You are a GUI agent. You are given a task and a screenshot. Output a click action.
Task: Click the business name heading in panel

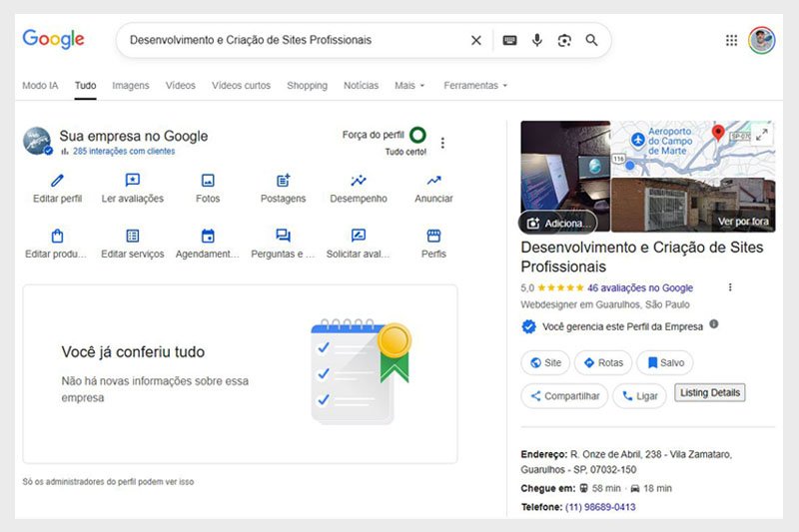[642, 258]
